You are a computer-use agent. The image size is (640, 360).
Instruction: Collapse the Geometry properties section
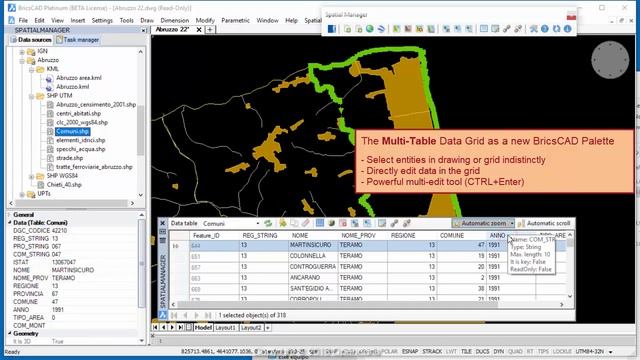(x=9, y=333)
